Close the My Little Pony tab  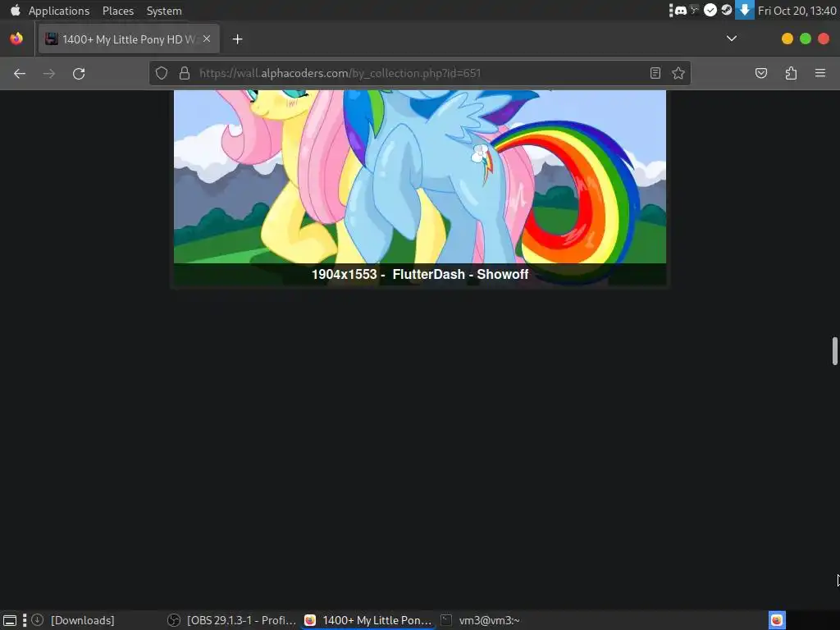[x=207, y=39]
